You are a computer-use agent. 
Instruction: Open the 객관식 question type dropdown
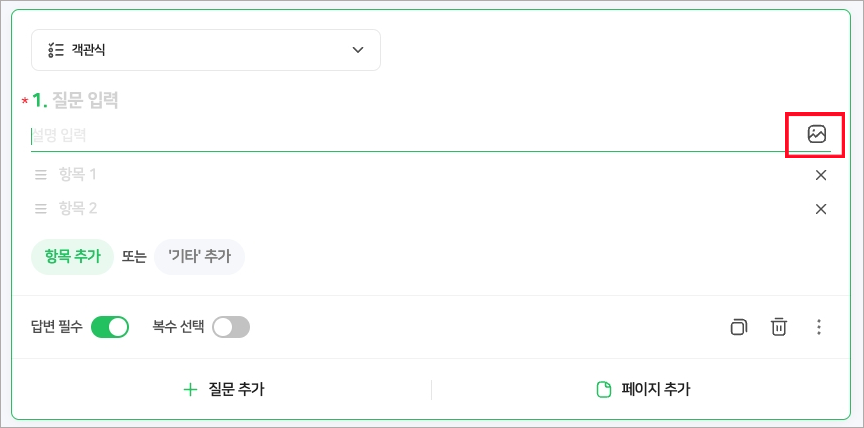click(x=206, y=50)
